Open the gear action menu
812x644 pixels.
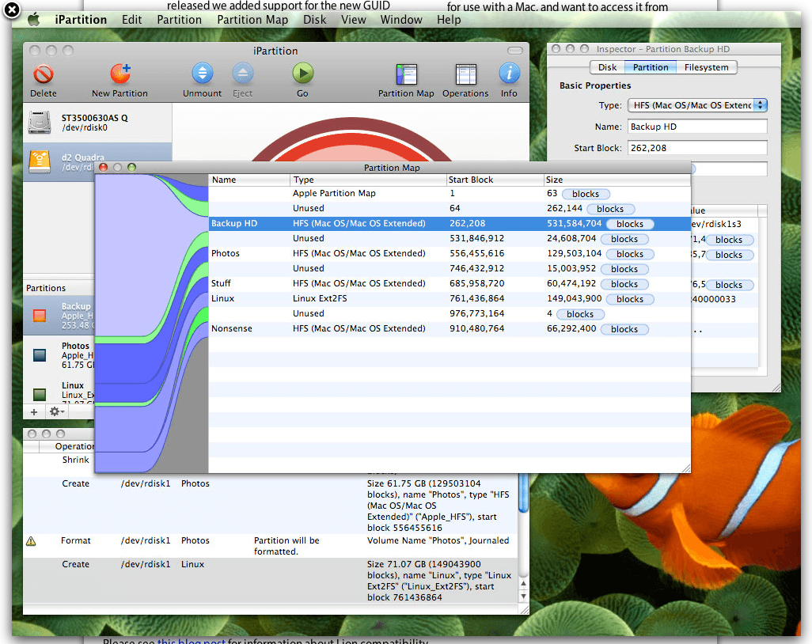pos(56,412)
